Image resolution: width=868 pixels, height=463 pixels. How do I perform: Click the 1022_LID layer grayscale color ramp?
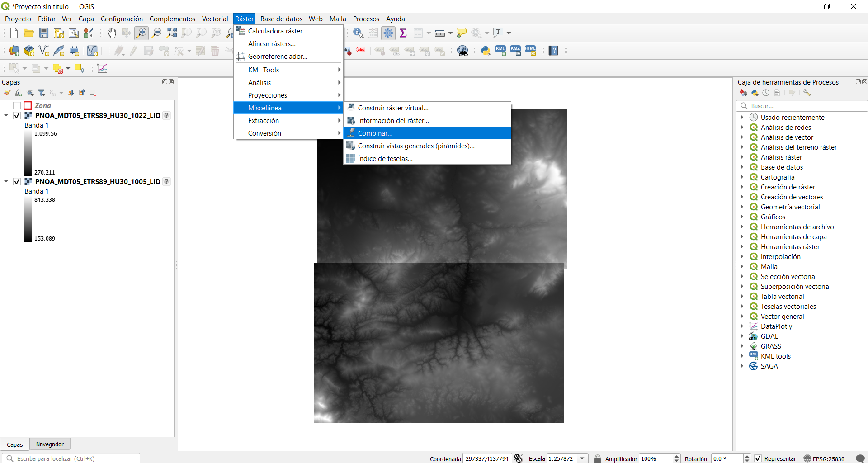28,153
